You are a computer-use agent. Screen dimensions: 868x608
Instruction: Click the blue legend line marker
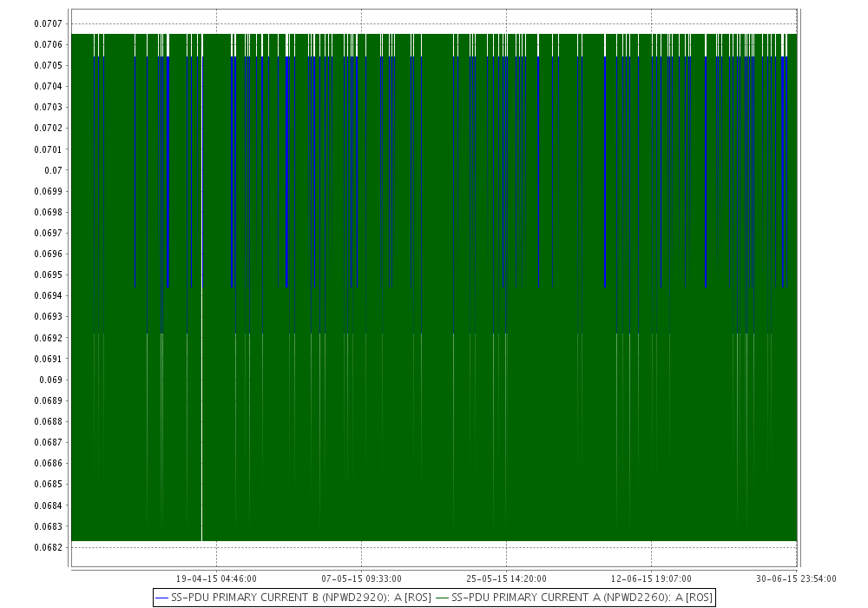pos(162,598)
